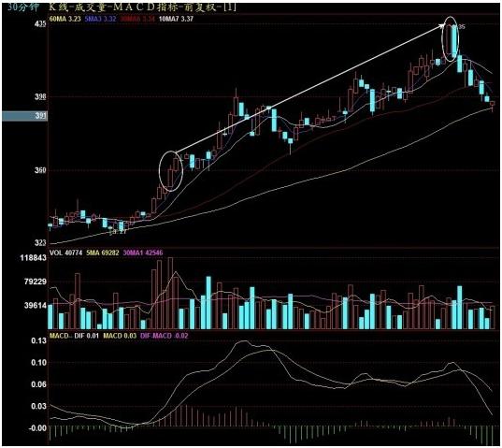The width and height of the screenshot is (502, 448).
Task: Click the 118843 volume axis label
Action: click(34, 258)
